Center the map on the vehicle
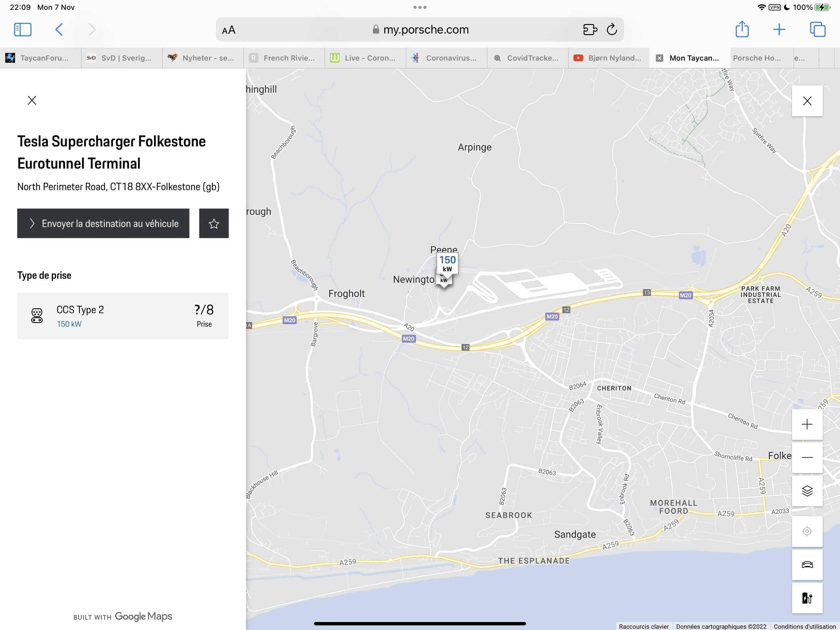The width and height of the screenshot is (840, 630). click(807, 565)
